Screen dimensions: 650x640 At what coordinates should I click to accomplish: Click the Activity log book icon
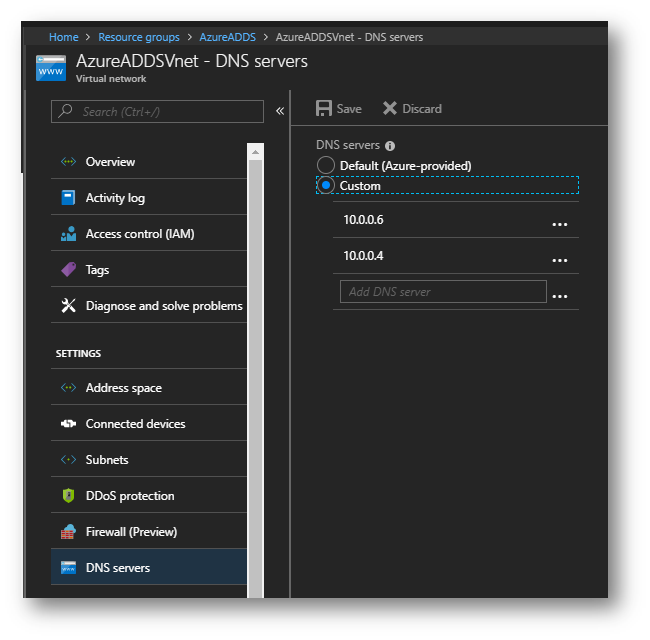pos(68,198)
